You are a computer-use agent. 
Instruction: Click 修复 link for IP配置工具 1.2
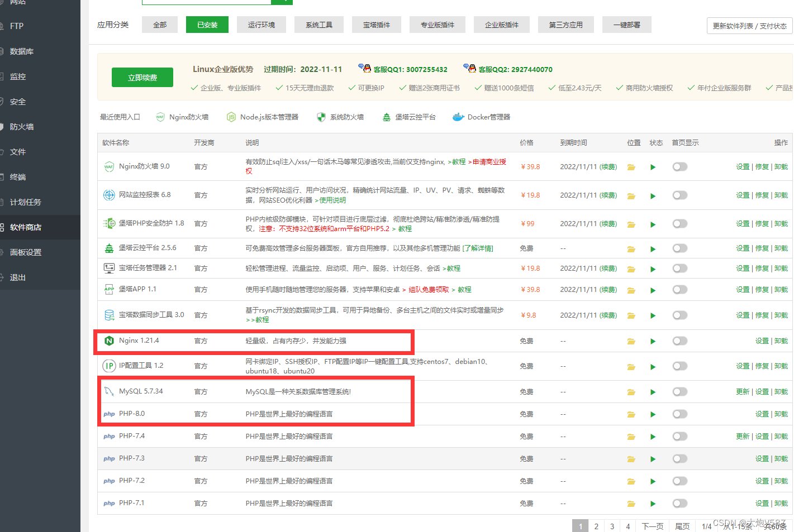coord(762,366)
